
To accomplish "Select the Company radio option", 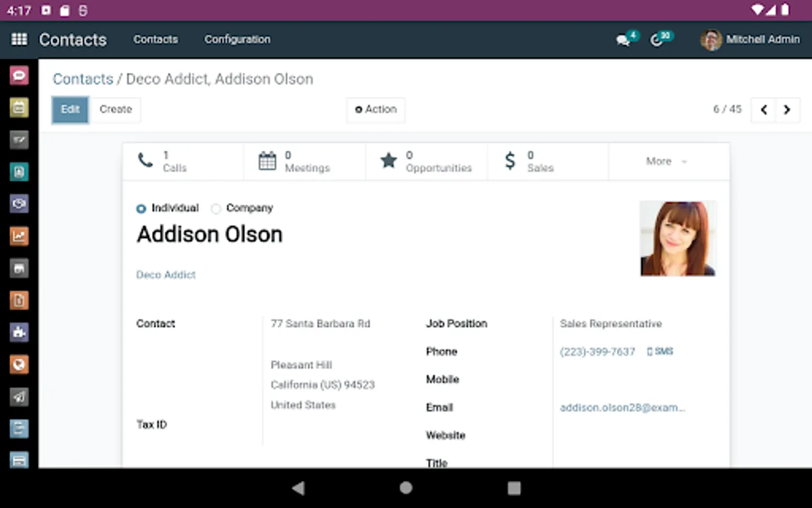I will point(216,208).
